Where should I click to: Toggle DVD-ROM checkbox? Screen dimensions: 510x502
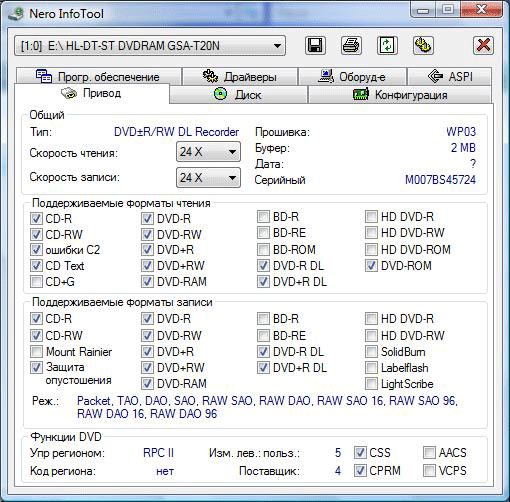coord(371,266)
